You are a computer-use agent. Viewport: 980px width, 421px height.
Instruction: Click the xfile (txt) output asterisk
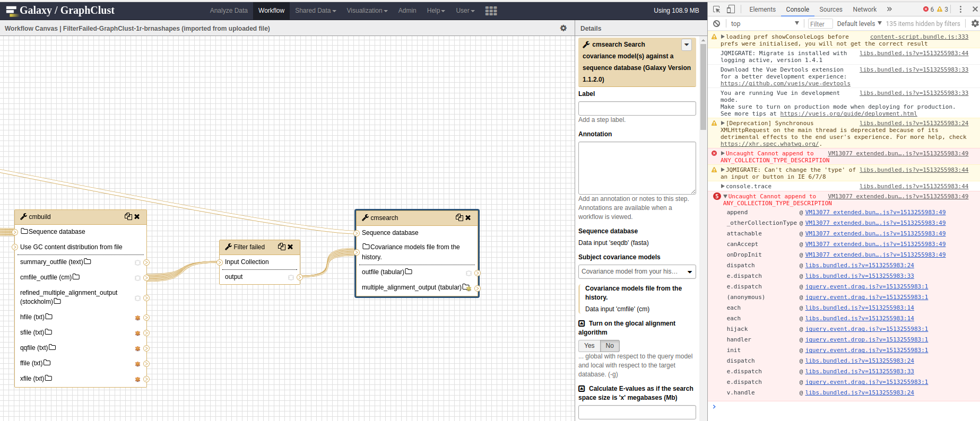(x=137, y=380)
